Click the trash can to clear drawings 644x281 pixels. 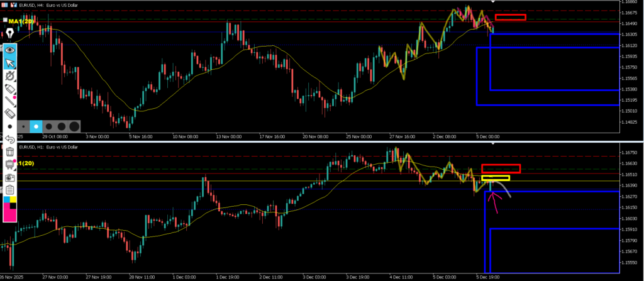click(10, 152)
